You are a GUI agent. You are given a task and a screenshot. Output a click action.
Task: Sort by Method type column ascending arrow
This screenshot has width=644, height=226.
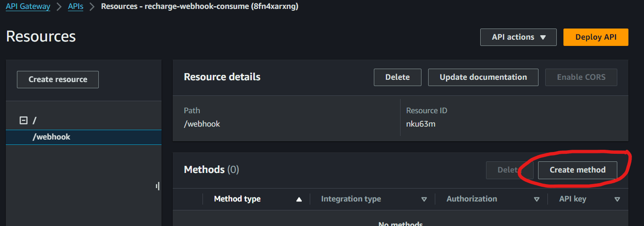click(x=299, y=199)
